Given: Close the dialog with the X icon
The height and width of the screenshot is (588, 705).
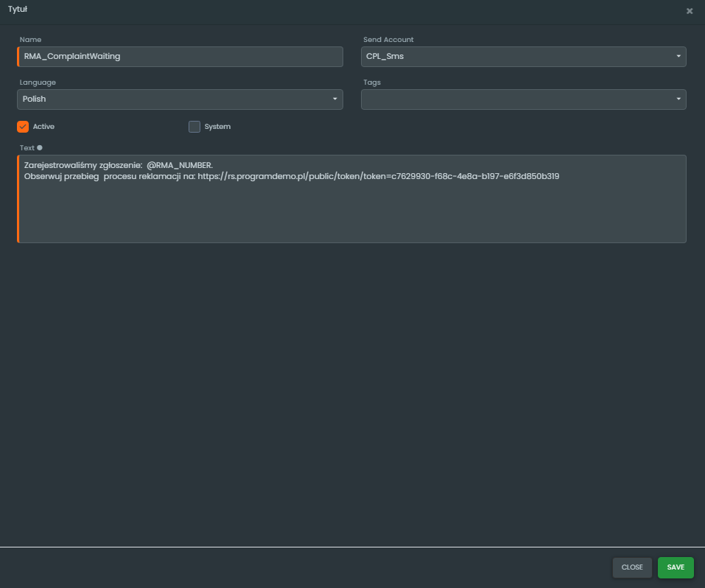Looking at the screenshot, I should (690, 11).
